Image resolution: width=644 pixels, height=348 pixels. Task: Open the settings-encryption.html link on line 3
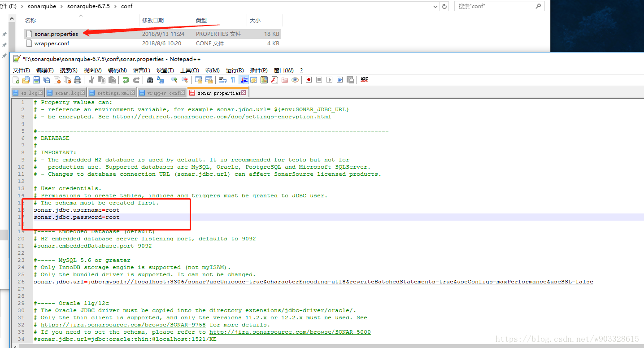pos(222,117)
